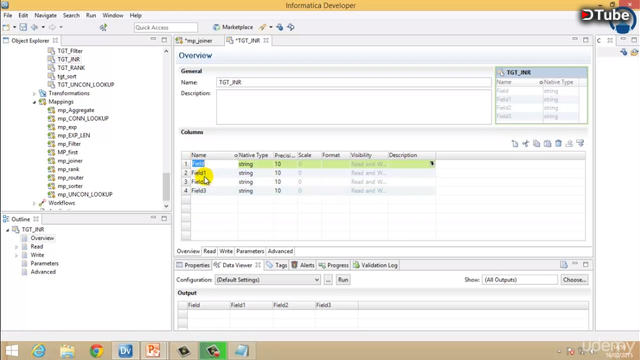
Task: Open Chrome from the taskbar
Action: [x=96, y=351]
